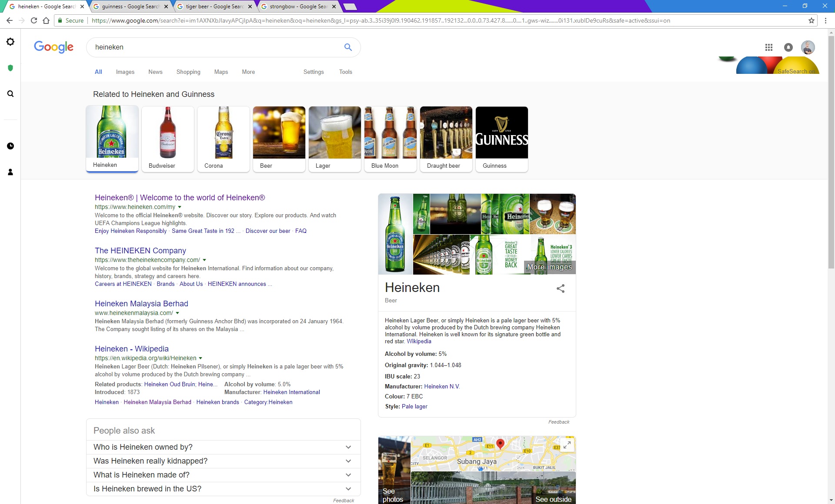The width and height of the screenshot is (835, 504).
Task: Click the Google logo
Action: (x=53, y=47)
